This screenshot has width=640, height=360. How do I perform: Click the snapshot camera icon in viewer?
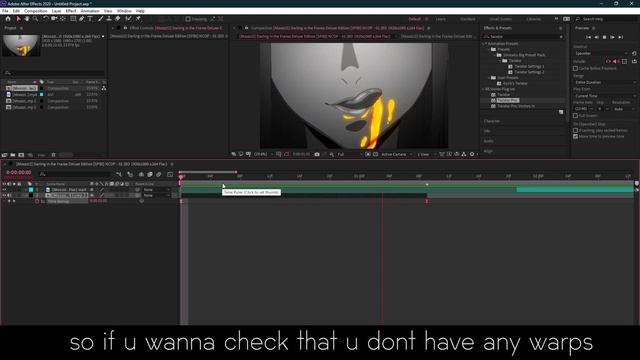point(317,154)
